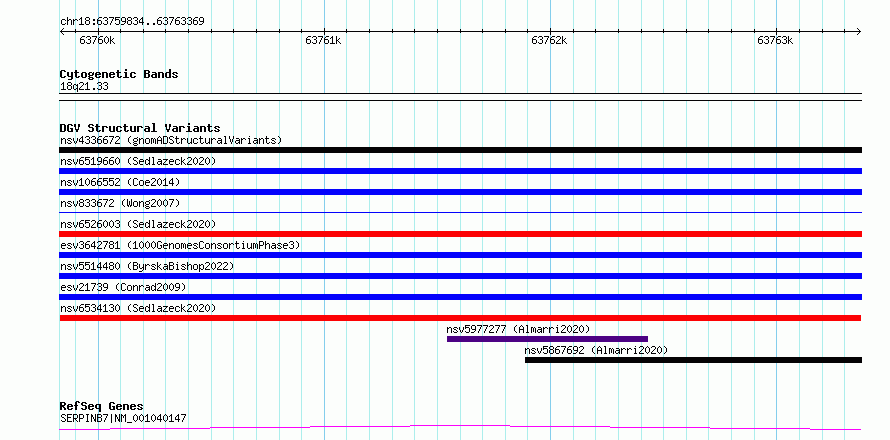Click the blue esv3642781 variant bar
Screen dimensions: 890x440
460,255
